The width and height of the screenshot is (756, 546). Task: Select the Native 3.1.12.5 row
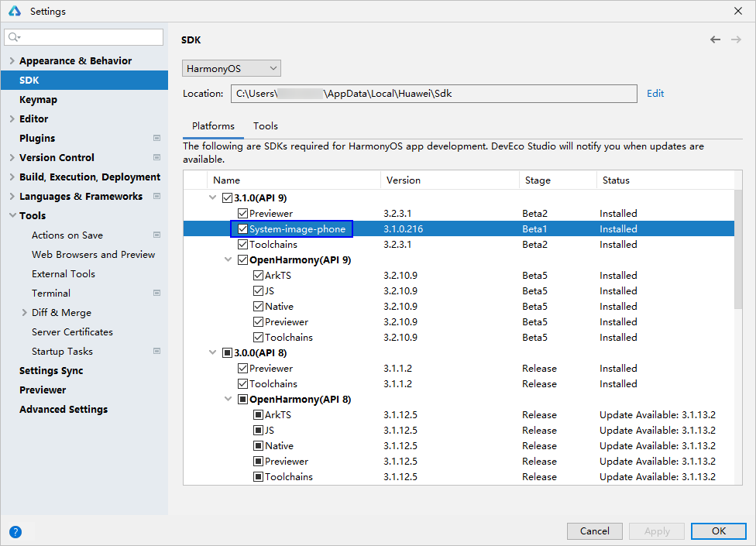[x=459, y=446]
